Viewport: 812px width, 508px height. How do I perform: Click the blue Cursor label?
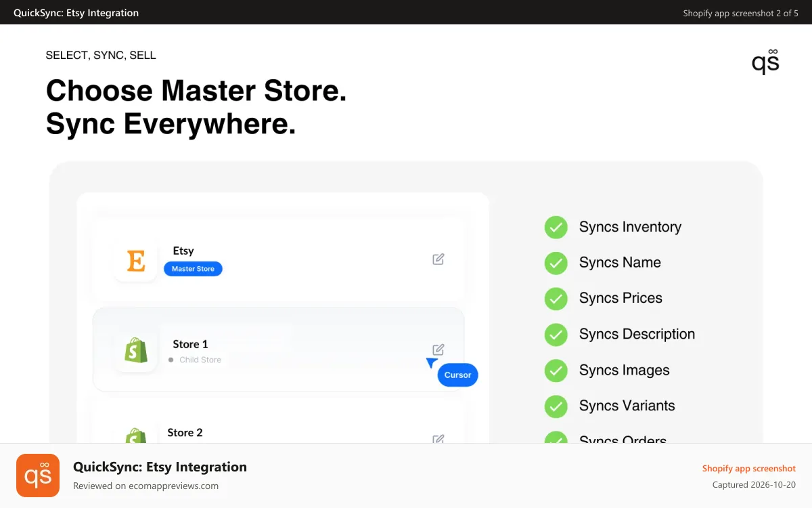point(457,375)
